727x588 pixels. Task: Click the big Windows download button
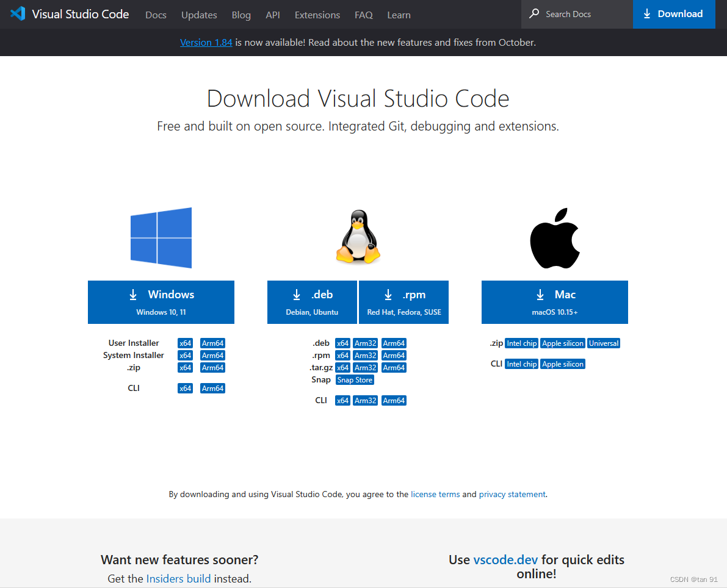(x=161, y=302)
